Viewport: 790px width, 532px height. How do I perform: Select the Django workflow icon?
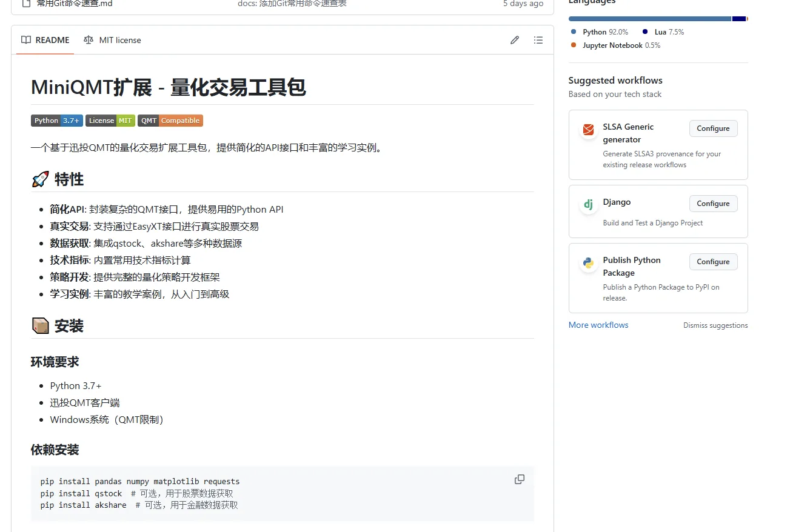[587, 204]
